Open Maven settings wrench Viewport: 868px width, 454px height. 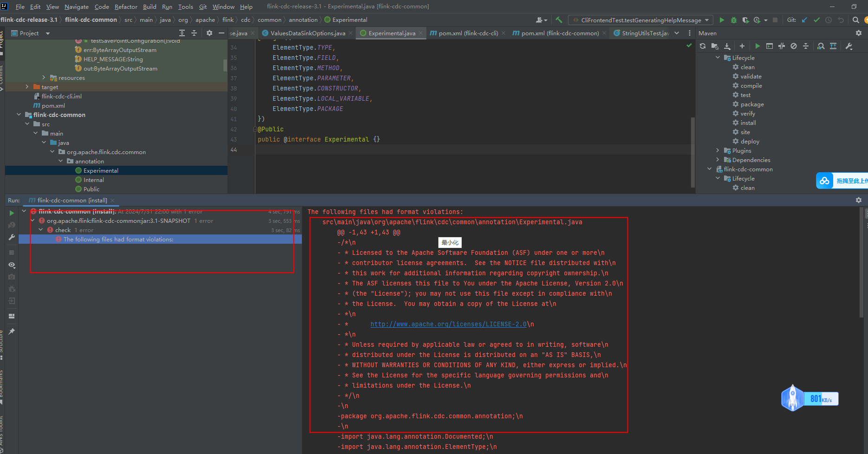pos(849,46)
